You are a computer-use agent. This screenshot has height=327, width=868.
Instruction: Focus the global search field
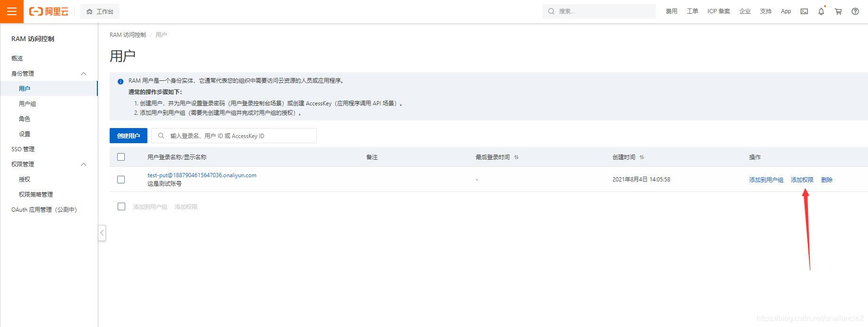pos(599,11)
